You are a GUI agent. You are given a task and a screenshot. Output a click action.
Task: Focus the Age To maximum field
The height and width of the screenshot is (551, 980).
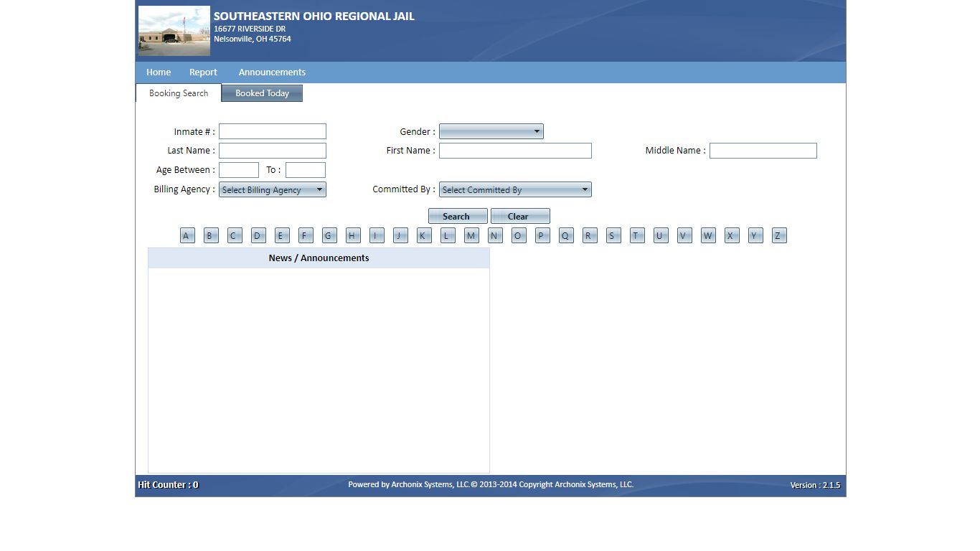tap(306, 170)
